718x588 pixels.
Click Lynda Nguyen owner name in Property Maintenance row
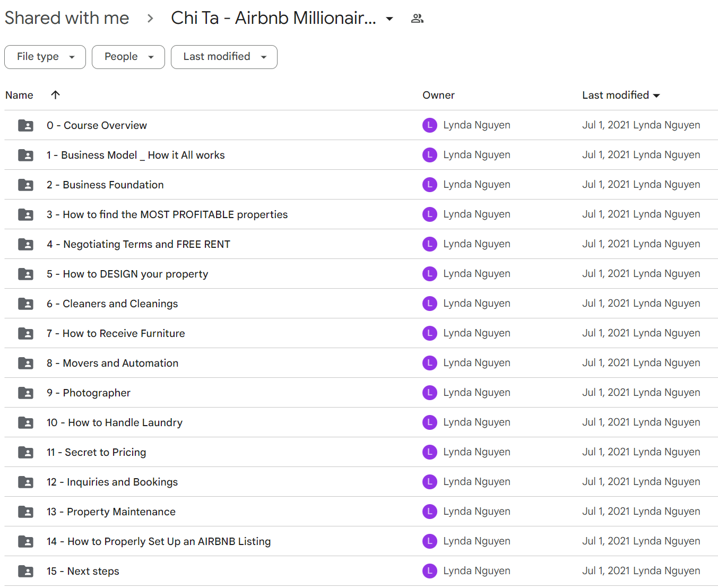coord(477,512)
